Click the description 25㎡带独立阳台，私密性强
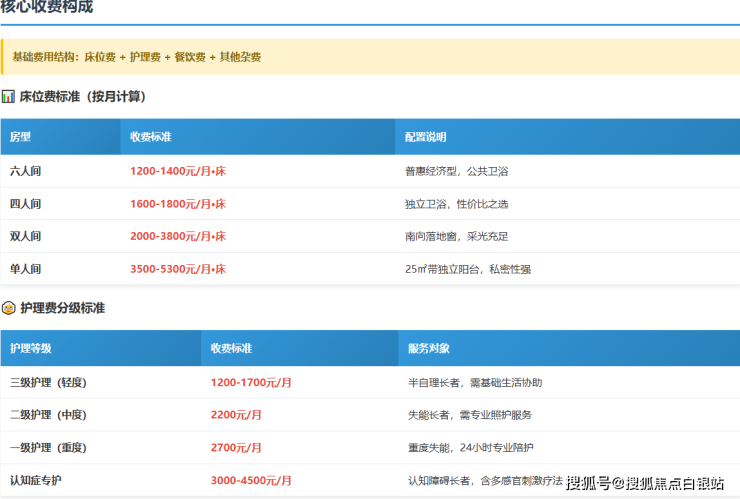 click(468, 269)
